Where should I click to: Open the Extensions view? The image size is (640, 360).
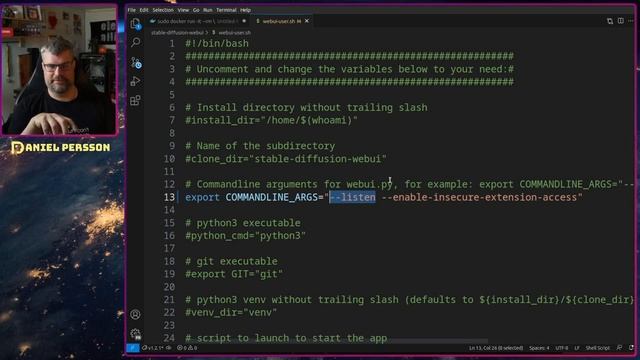pos(136,100)
